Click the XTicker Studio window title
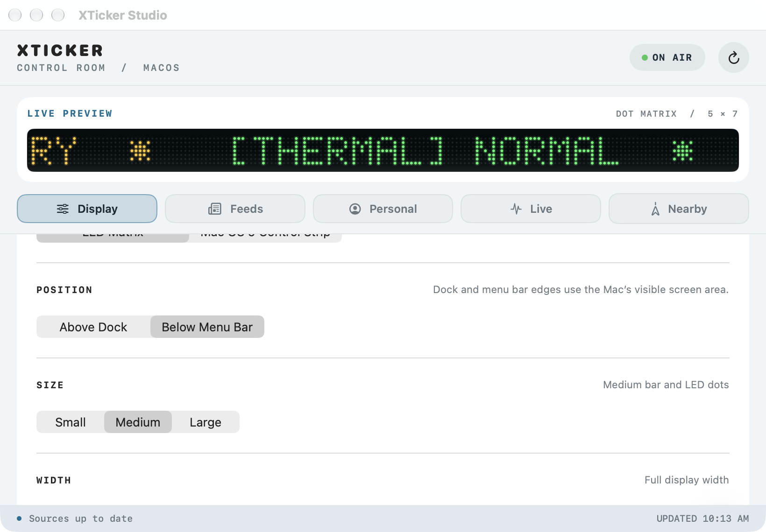The height and width of the screenshot is (532, 766). 123,15
